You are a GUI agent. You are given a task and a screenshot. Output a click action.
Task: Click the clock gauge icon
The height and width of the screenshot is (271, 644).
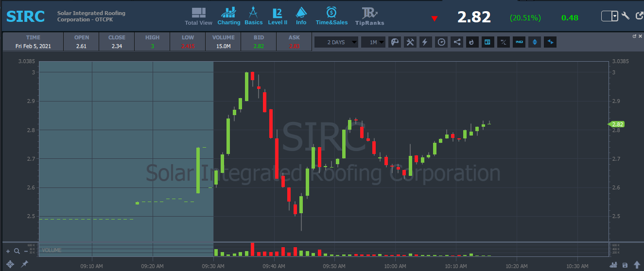(x=441, y=42)
